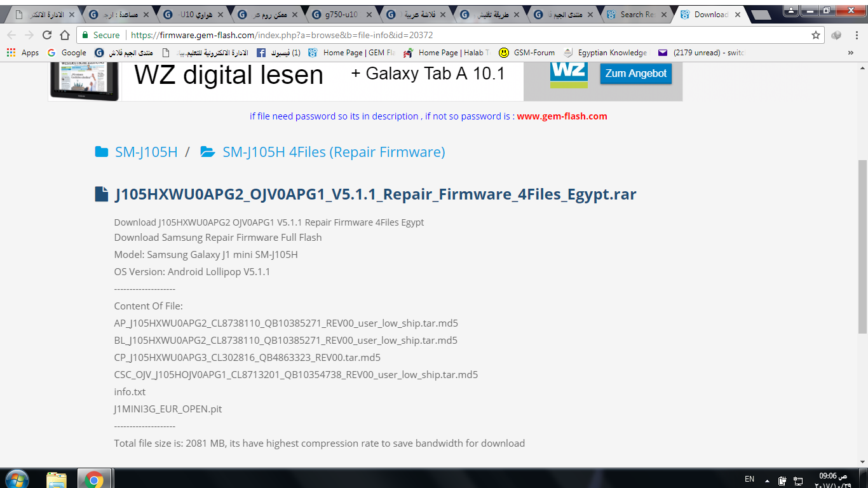Viewport: 868px width, 488px height.
Task: Click the J105HXWU0APG2 rar file title
Action: (376, 194)
